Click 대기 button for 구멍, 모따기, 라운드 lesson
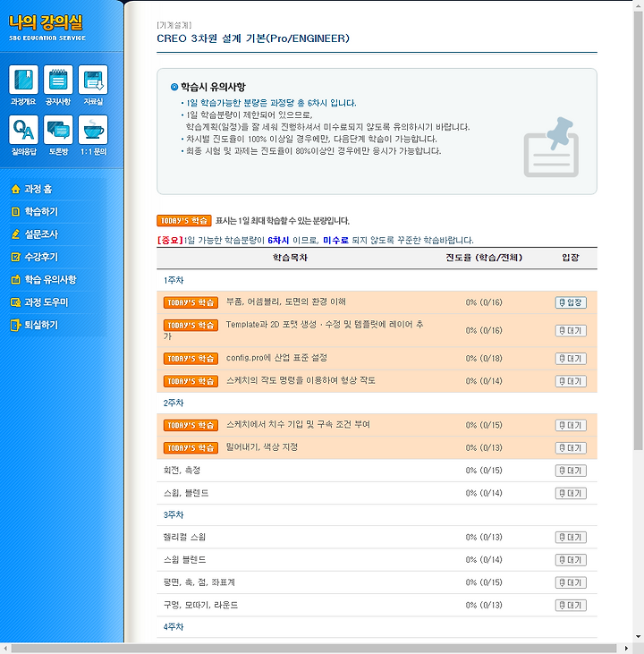This screenshot has width=644, height=654. [571, 605]
